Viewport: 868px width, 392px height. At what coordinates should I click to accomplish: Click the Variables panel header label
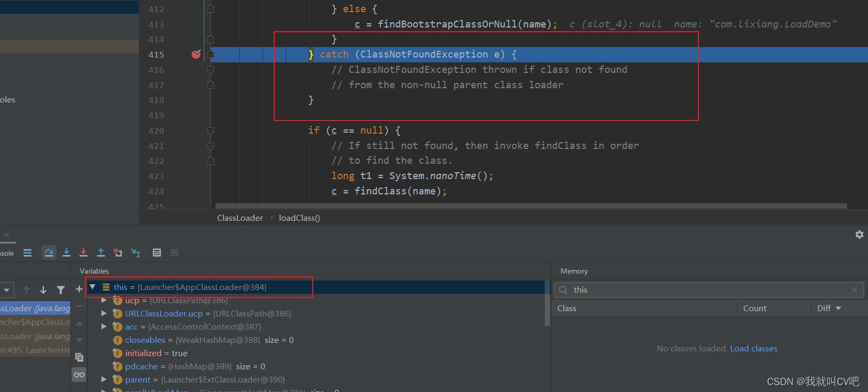[94, 271]
